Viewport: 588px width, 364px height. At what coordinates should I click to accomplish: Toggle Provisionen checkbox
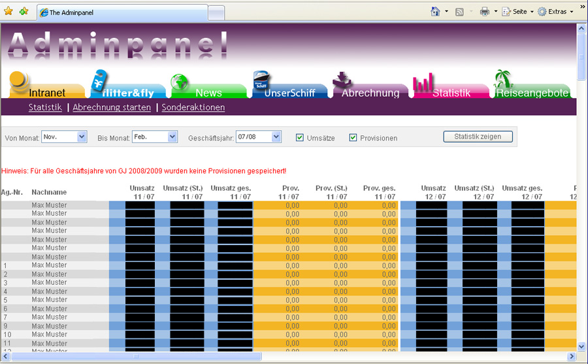pyautogui.click(x=353, y=137)
